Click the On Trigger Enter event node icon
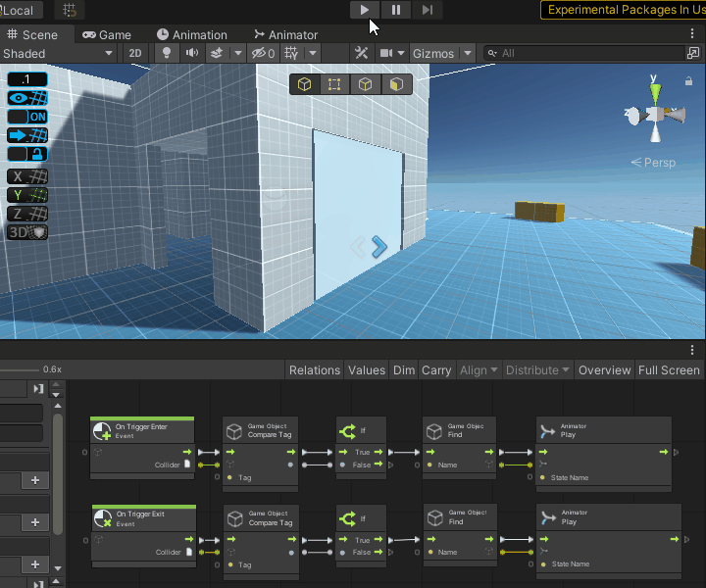Image resolution: width=706 pixels, height=588 pixels. pyautogui.click(x=102, y=431)
